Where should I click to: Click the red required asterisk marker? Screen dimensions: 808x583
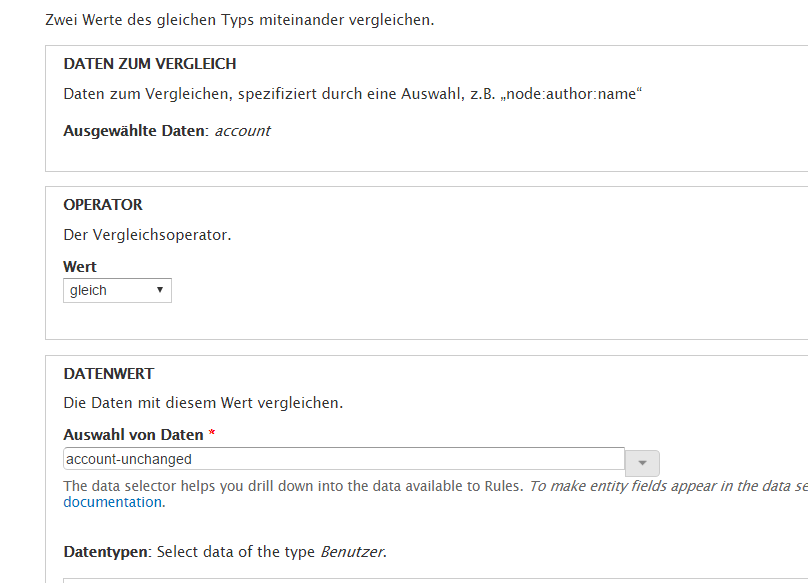pyautogui.click(x=212, y=435)
